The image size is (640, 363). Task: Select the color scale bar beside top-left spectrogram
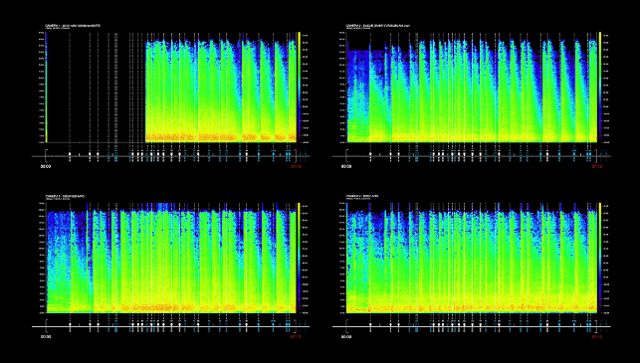299,87
